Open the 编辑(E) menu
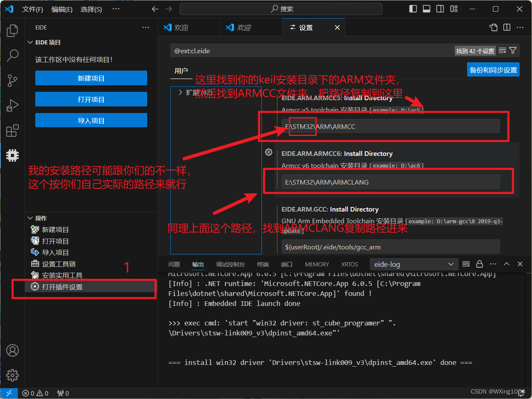 click(62, 9)
